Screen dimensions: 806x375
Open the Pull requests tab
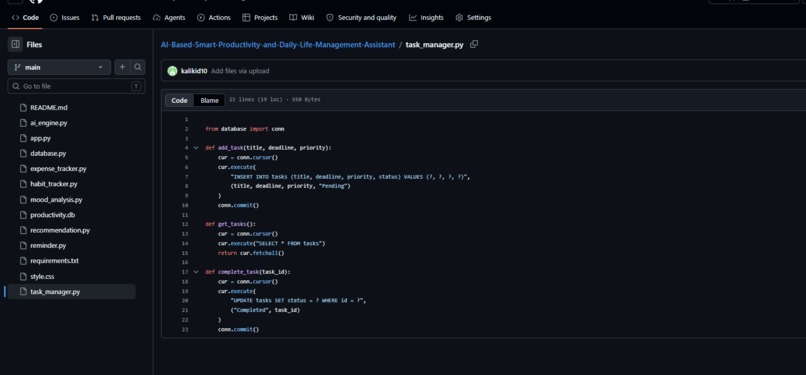(x=116, y=17)
